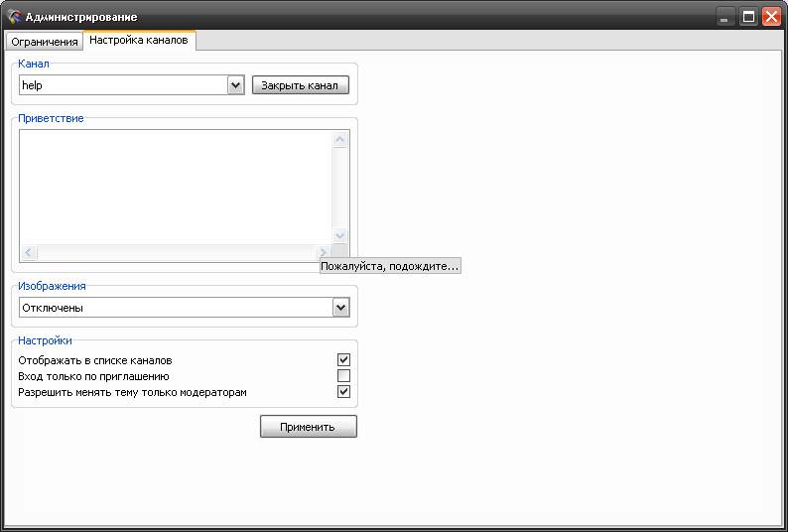Click the left arrow of Приветствие horizontal scrollbar
Image resolution: width=788 pixels, height=532 pixels.
click(x=29, y=253)
